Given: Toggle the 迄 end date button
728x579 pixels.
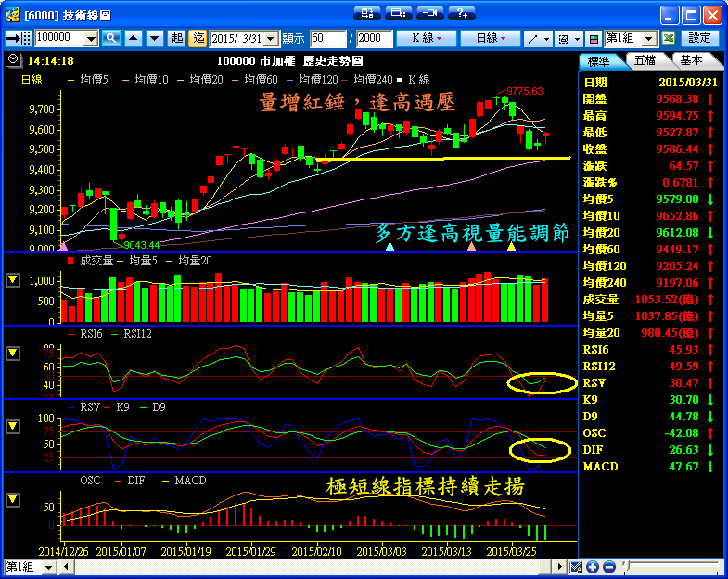Looking at the screenshot, I should (198, 38).
